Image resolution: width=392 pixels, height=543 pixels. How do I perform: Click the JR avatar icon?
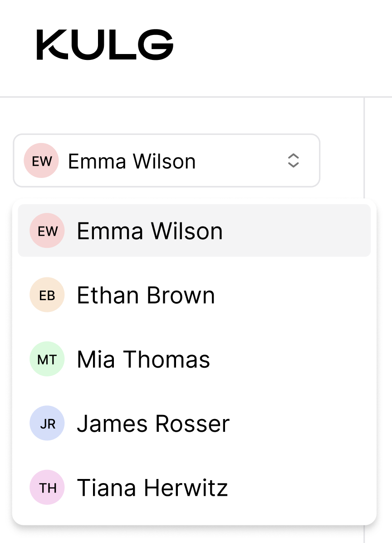[x=47, y=424]
